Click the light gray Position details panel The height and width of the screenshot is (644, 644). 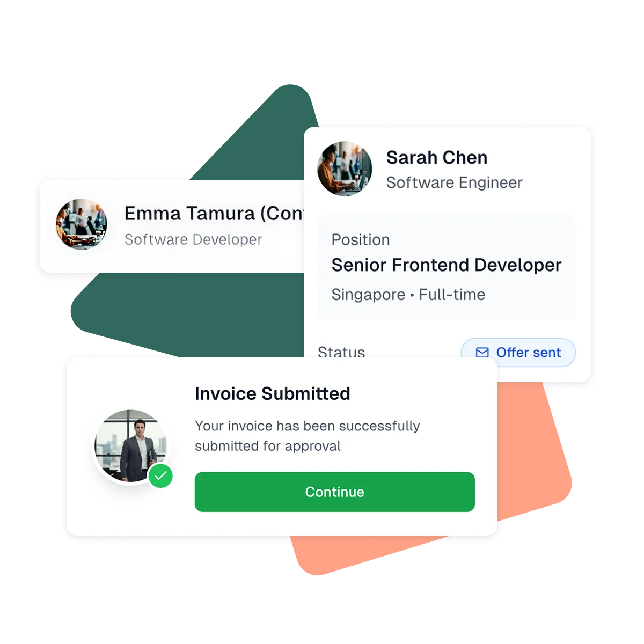447,268
